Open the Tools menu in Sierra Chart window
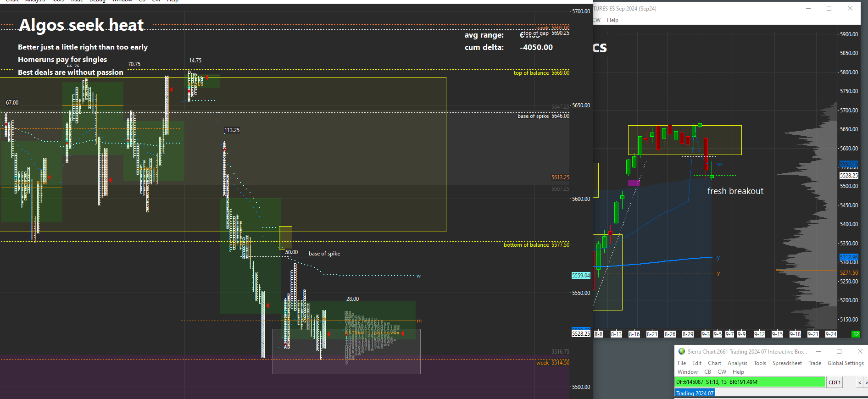 [760, 363]
